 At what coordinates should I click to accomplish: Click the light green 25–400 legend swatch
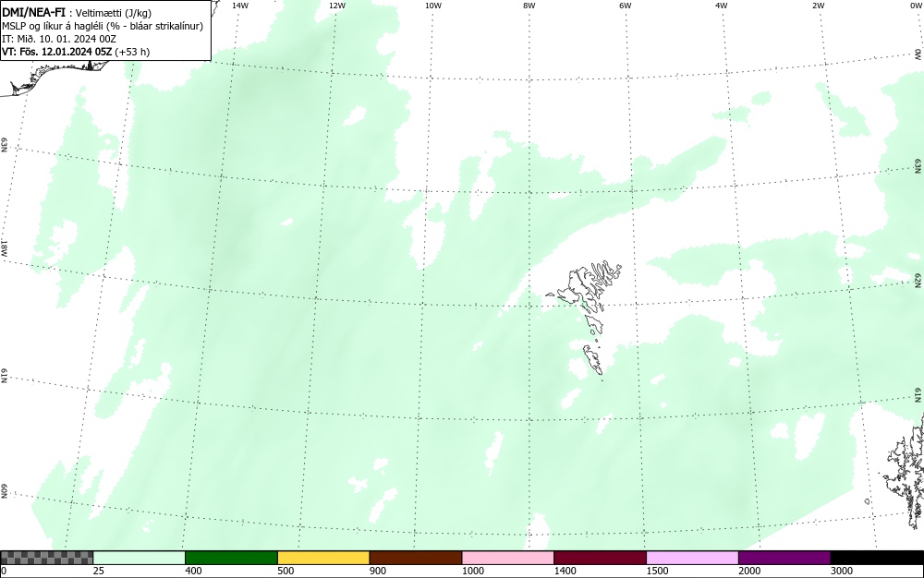tap(140, 558)
